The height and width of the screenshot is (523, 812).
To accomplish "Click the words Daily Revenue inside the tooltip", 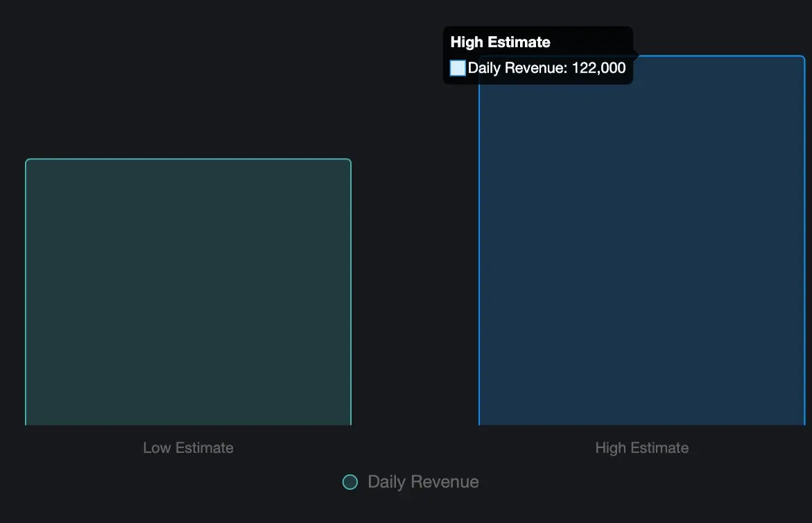I will (x=515, y=68).
